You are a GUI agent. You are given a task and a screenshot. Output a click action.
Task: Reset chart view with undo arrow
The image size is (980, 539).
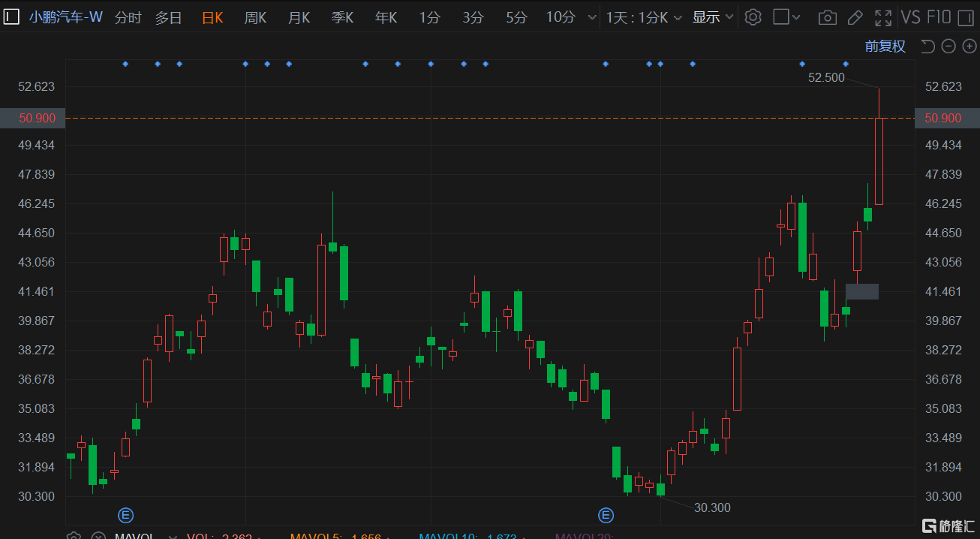point(927,47)
